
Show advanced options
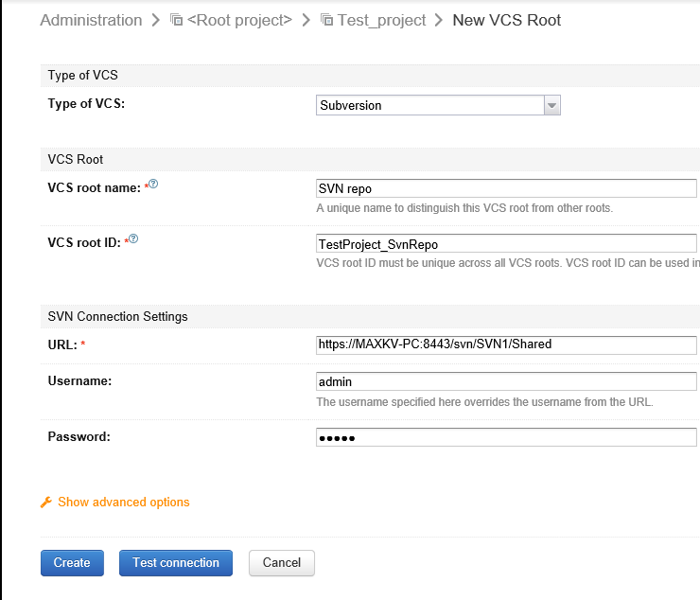point(123,503)
